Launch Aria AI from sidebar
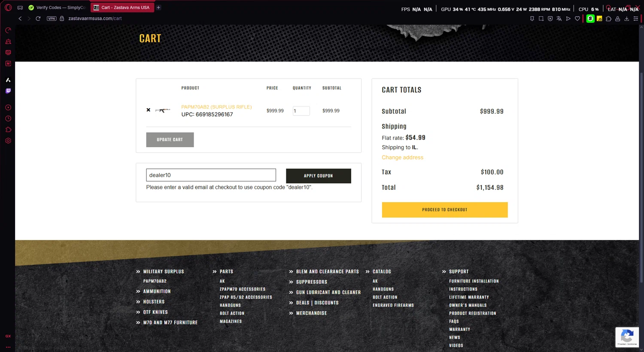This screenshot has height=352, width=644. click(x=8, y=80)
